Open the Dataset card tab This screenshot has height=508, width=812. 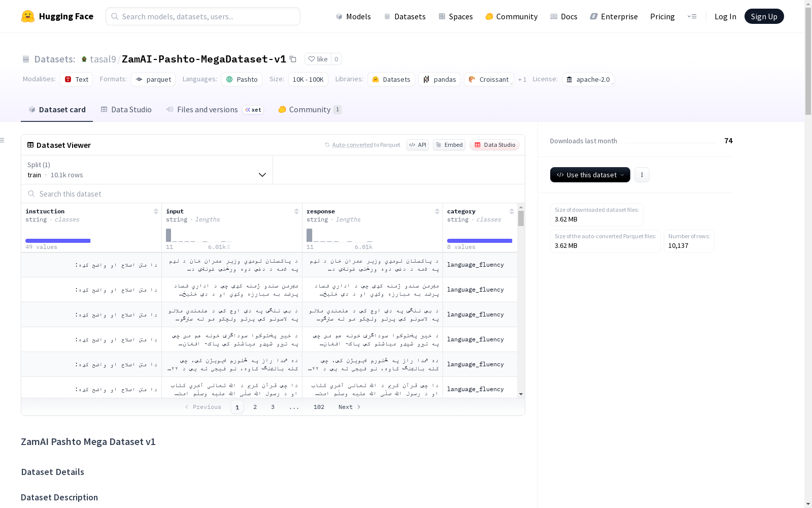click(57, 110)
